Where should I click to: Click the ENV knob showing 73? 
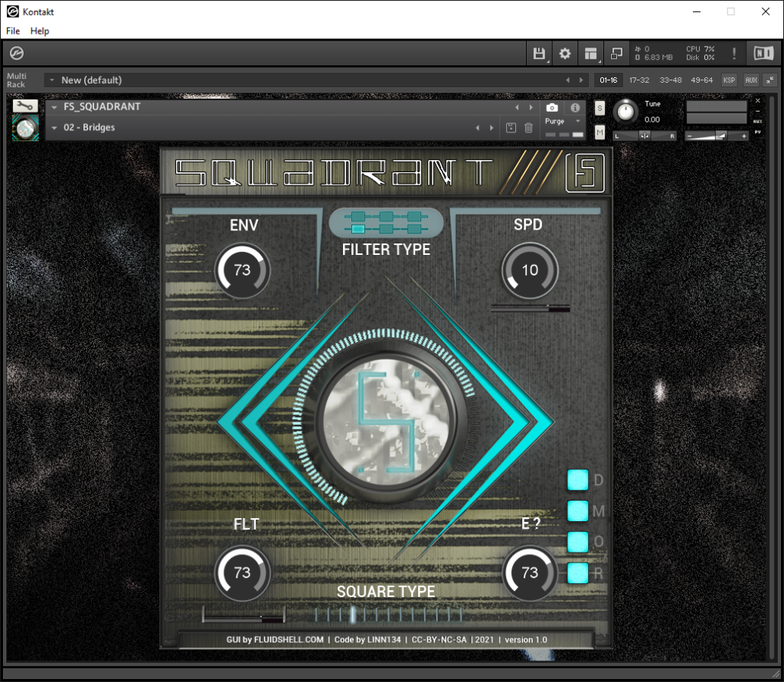point(243,270)
